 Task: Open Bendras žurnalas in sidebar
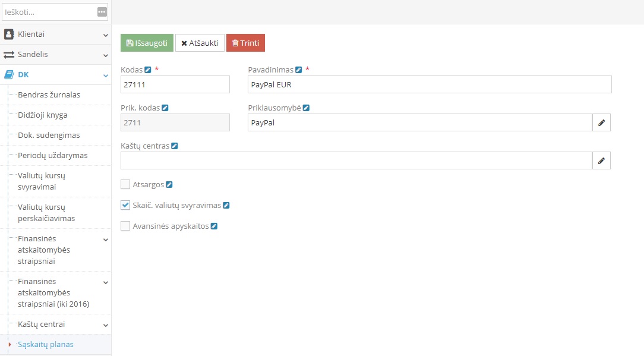click(x=49, y=94)
